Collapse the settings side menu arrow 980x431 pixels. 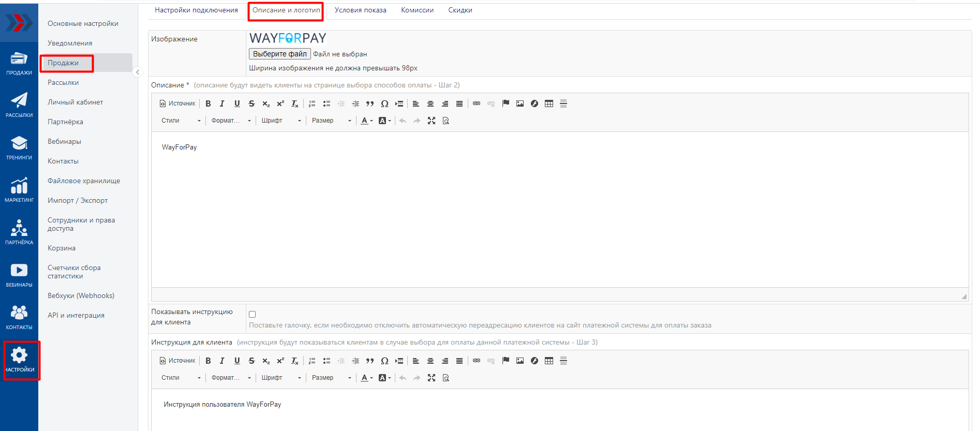pos(138,72)
